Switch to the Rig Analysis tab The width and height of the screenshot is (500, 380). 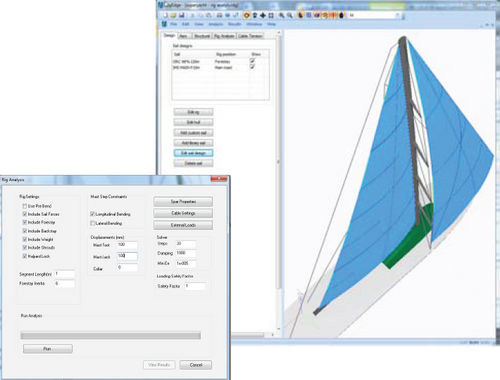pos(224,36)
